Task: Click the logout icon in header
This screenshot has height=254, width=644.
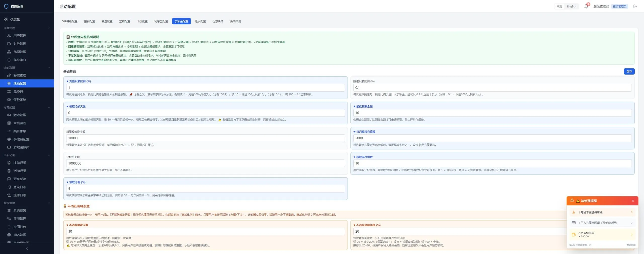Action: 635,6
